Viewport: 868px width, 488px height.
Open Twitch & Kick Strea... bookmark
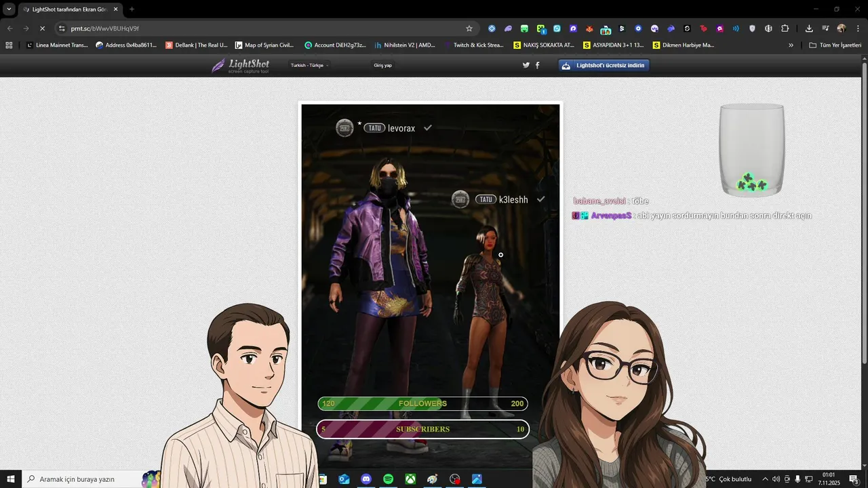point(474,45)
